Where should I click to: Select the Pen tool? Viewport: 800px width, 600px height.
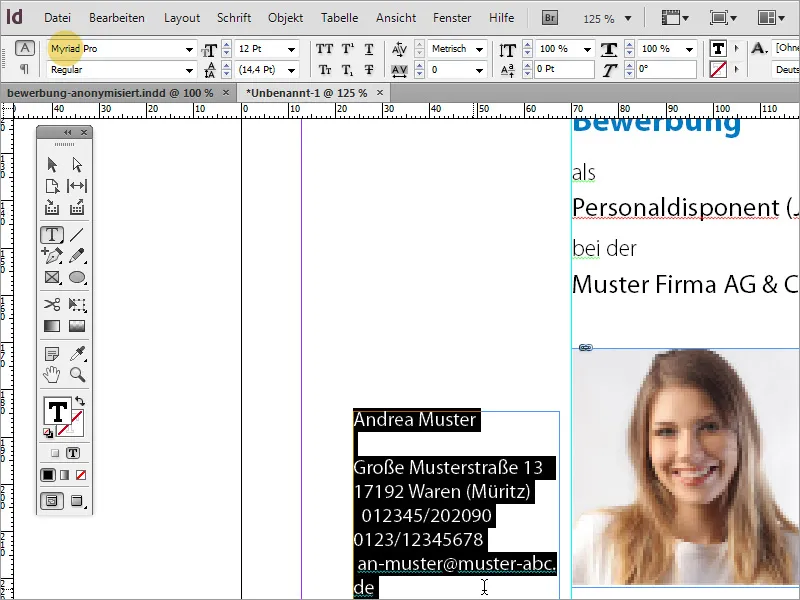click(52, 256)
